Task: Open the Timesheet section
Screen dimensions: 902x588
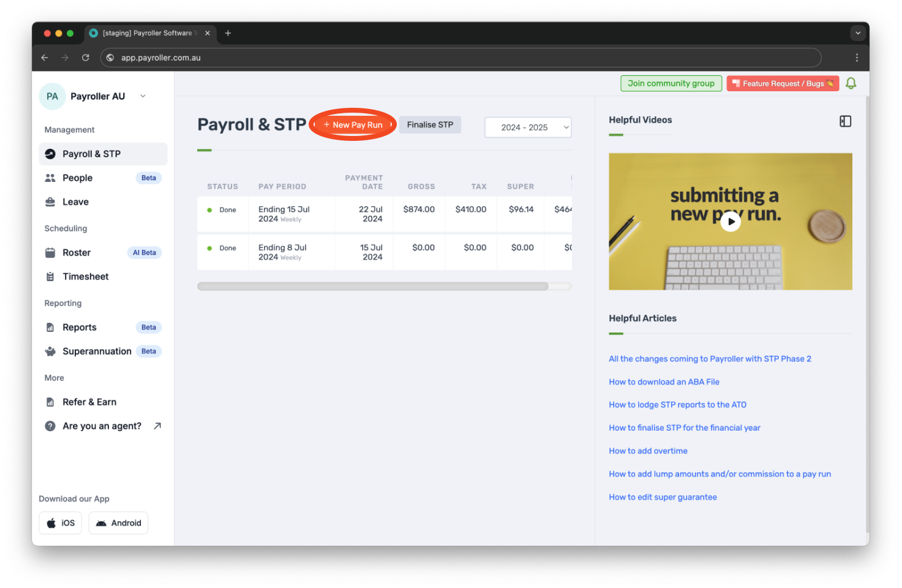Action: (x=85, y=276)
